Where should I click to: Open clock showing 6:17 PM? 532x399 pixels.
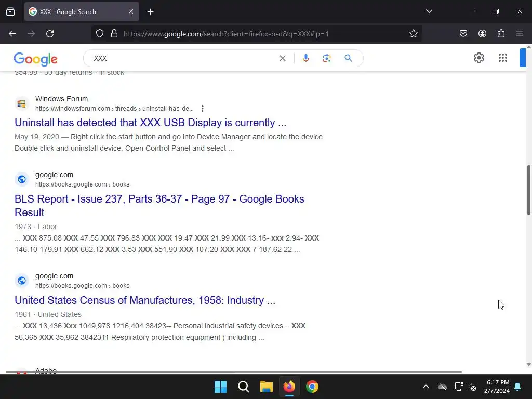pyautogui.click(x=497, y=387)
